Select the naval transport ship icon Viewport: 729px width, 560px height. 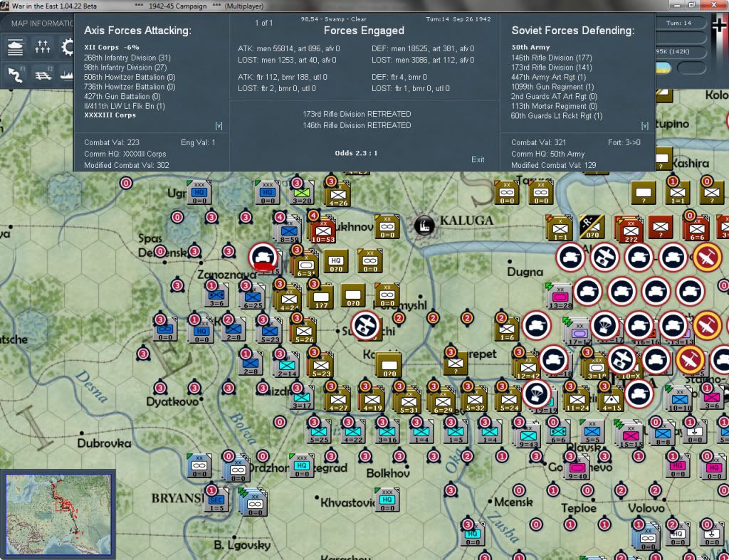point(67,74)
